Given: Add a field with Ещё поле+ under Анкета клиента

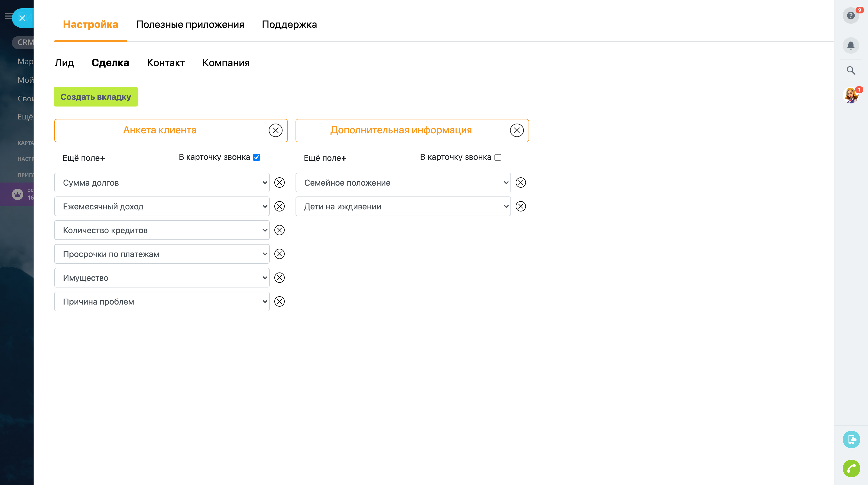Looking at the screenshot, I should click(x=83, y=158).
